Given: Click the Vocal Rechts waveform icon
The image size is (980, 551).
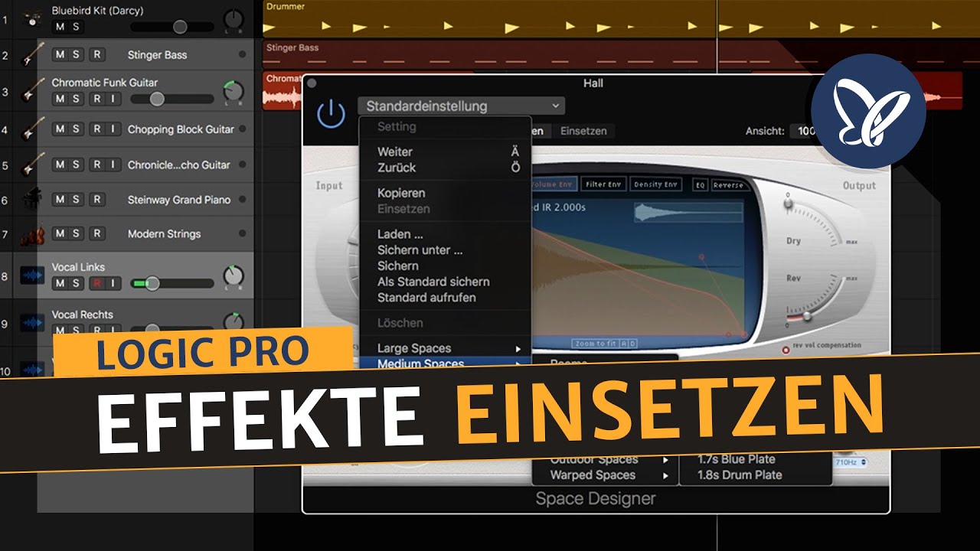Looking at the screenshot, I should tap(31, 324).
